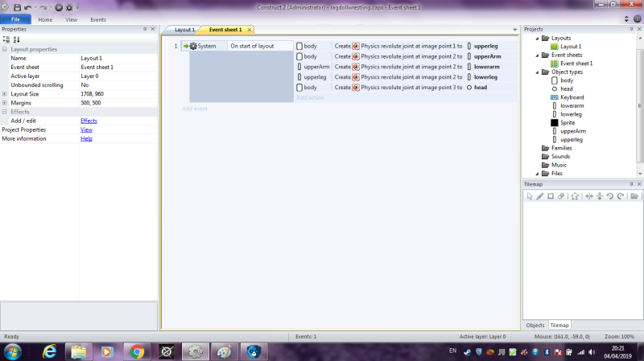Screen dimensions: 644x361
Task: Click the Project Properties View link
Action: pos(86,129)
